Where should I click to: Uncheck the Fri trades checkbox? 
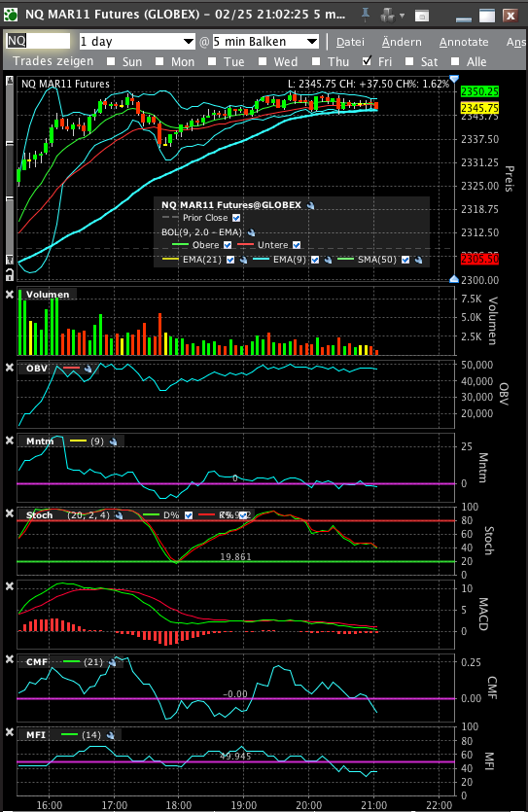pos(367,61)
